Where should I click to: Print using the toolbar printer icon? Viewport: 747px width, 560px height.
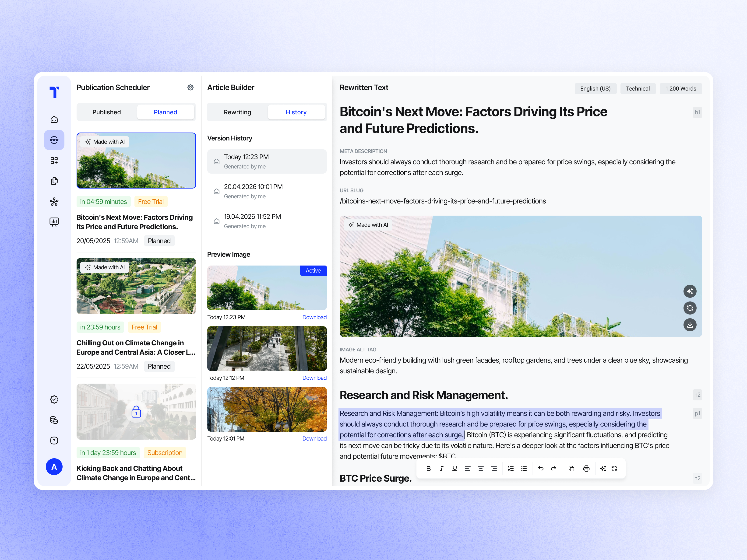pos(586,469)
